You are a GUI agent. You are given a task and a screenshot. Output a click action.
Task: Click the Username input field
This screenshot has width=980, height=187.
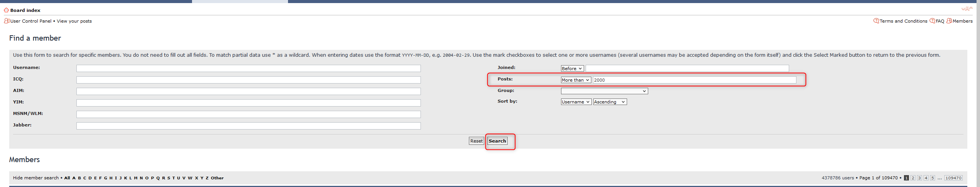click(248, 69)
